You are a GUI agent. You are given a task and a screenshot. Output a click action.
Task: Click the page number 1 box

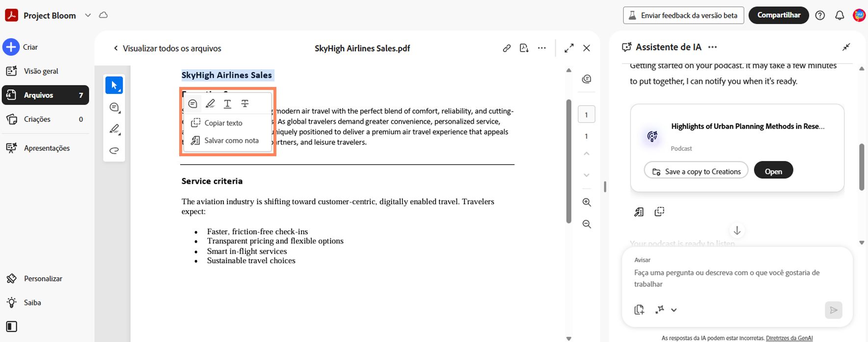(x=586, y=115)
